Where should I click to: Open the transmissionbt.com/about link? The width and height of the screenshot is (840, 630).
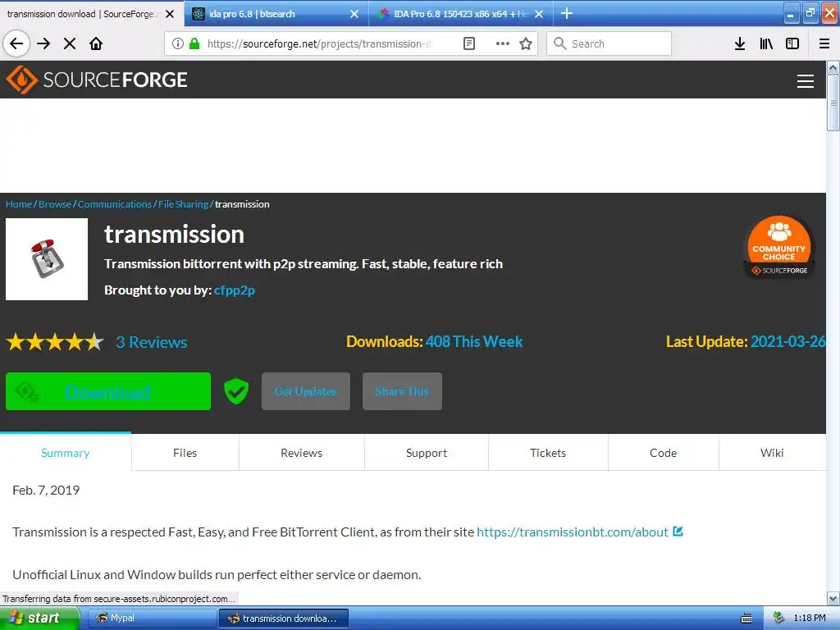click(x=572, y=532)
